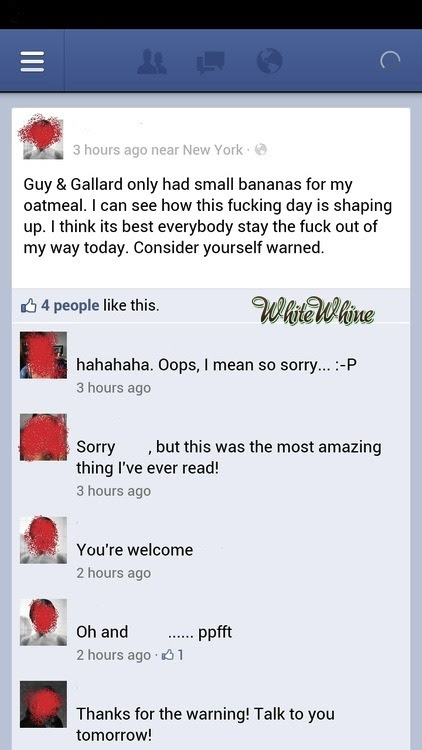Open the messages icon
Viewport: 422px width, 750px height.
point(211,63)
